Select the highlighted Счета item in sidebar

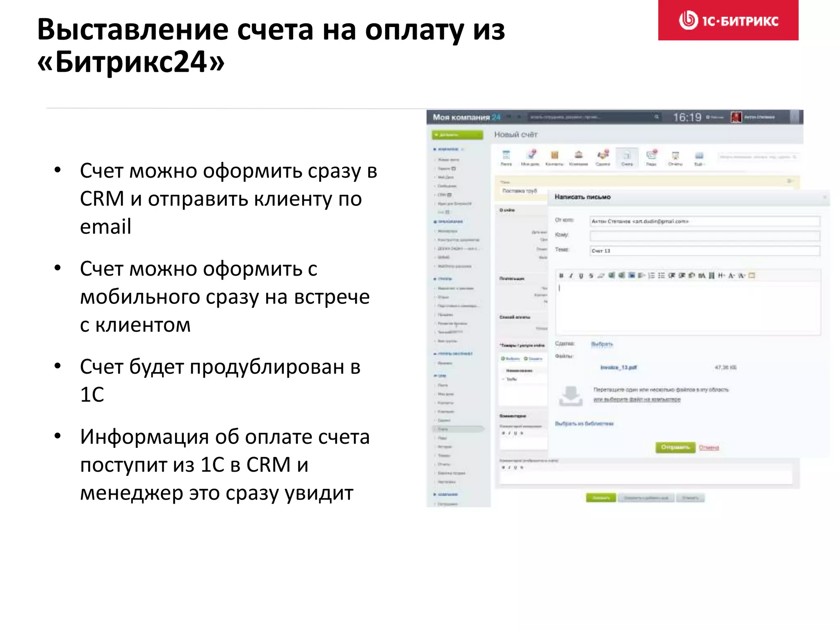click(x=458, y=429)
